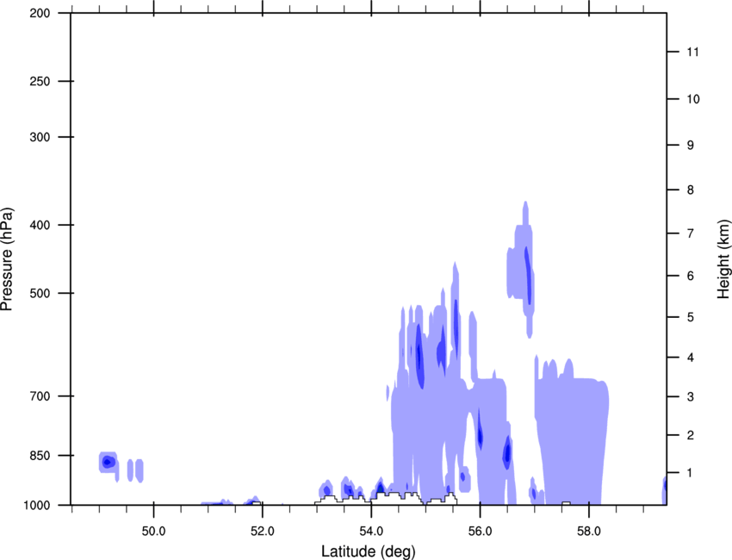Click the 500 pressure tick label
This screenshot has width=732, height=560.
point(40,293)
